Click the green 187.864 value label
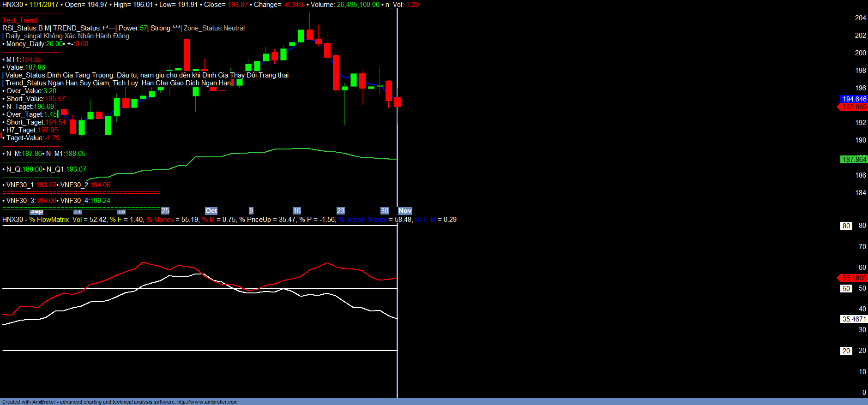The height and width of the screenshot is (405, 868). (854, 160)
